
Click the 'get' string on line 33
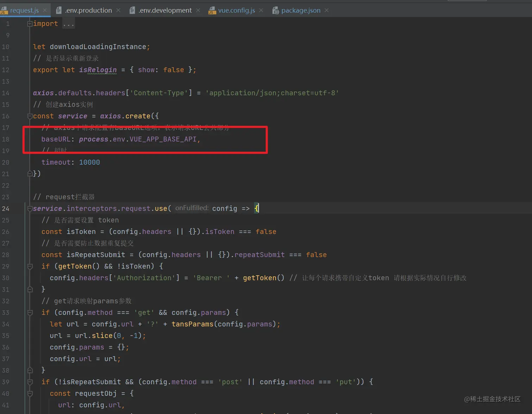click(x=144, y=313)
